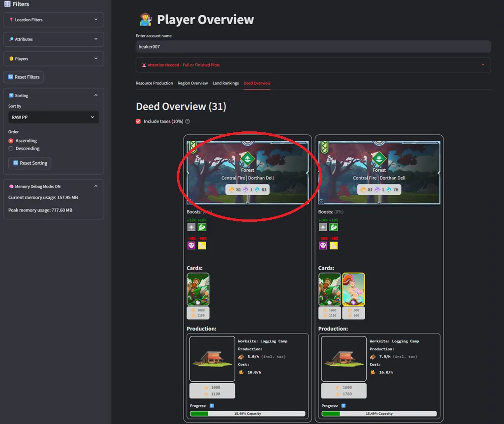Click the first deed's 15.49% capacity bar

point(248,414)
